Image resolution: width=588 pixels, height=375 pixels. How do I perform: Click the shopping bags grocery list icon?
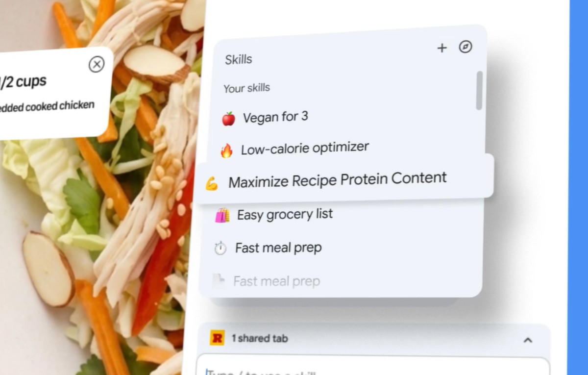222,216
